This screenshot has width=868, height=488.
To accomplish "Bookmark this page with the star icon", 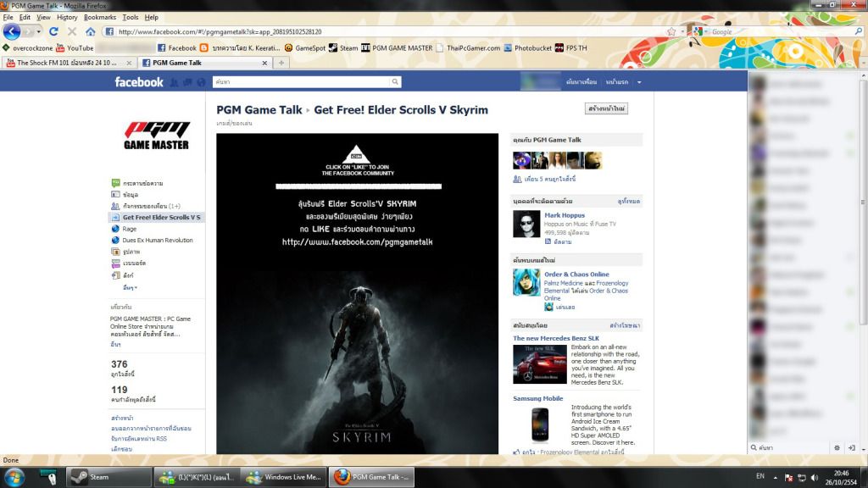I will 671,31.
